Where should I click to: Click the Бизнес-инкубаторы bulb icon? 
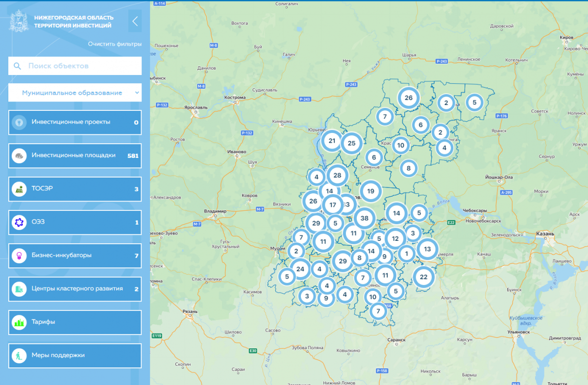click(x=19, y=256)
